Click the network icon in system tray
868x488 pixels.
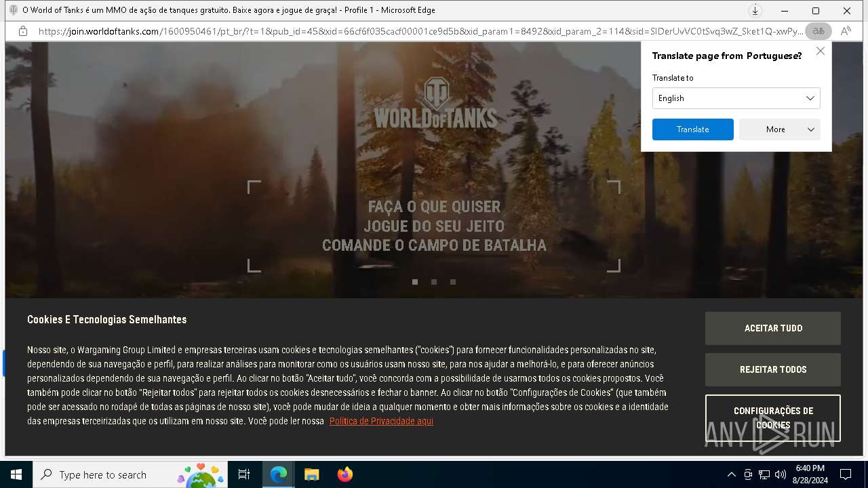tap(764, 474)
